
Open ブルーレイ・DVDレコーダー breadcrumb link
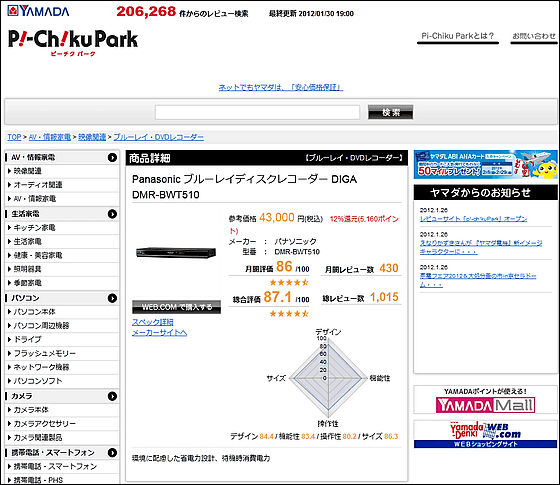(159, 137)
